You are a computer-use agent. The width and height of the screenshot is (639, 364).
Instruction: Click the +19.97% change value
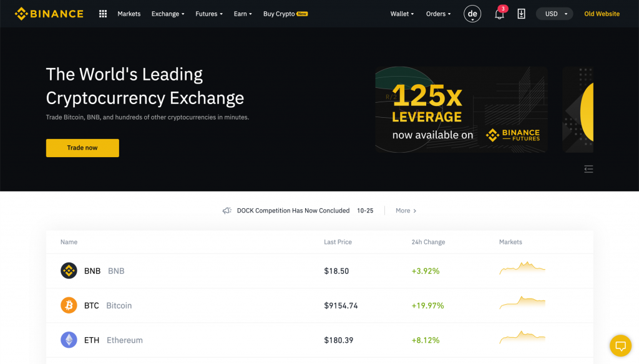point(427,305)
